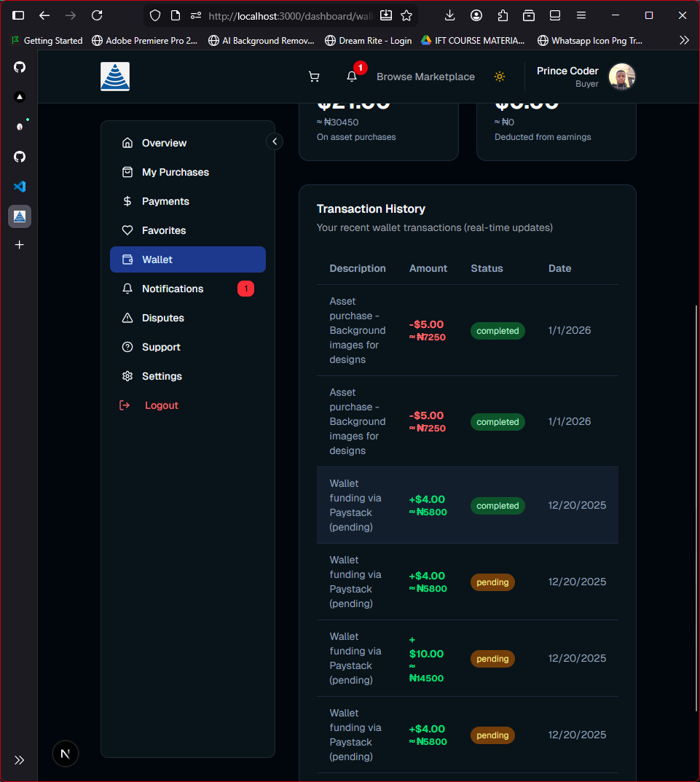
Task: Open My Purchases in sidebar
Action: tap(175, 172)
